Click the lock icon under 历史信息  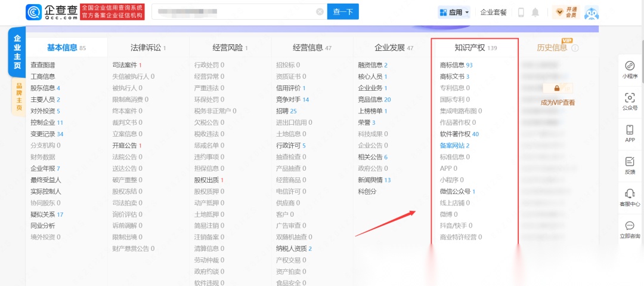557,88
